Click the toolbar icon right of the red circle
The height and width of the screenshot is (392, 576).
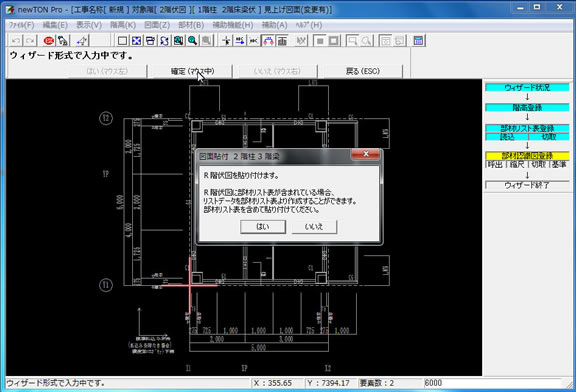pos(63,40)
